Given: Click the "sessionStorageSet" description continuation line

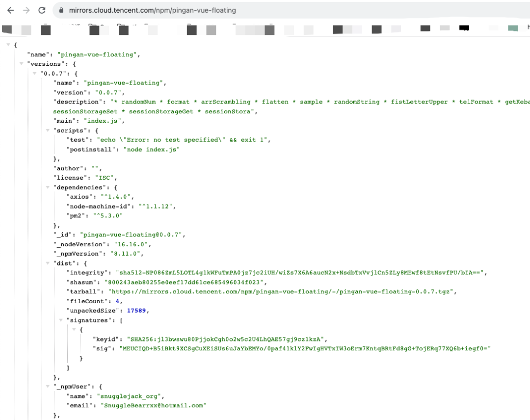Looking at the screenshot, I should pos(154,111).
